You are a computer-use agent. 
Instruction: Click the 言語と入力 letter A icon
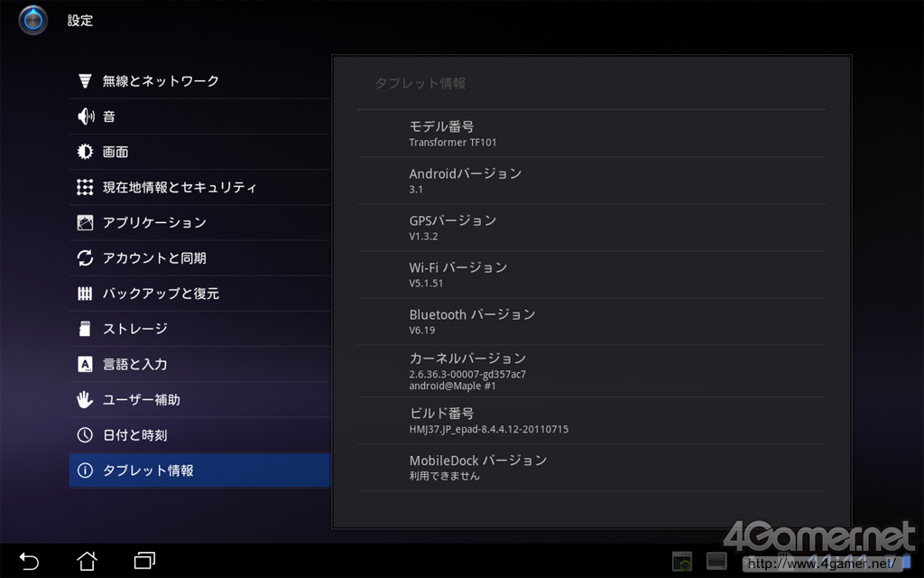85,364
